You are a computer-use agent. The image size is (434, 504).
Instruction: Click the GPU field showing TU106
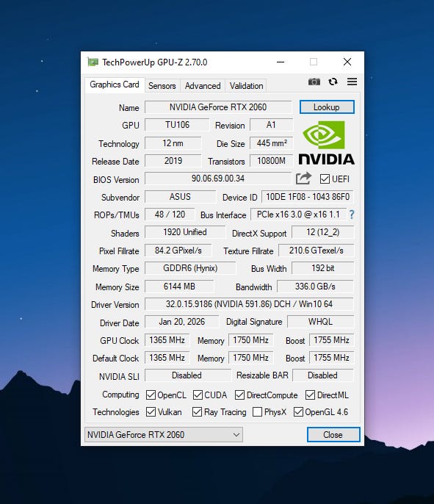(177, 125)
